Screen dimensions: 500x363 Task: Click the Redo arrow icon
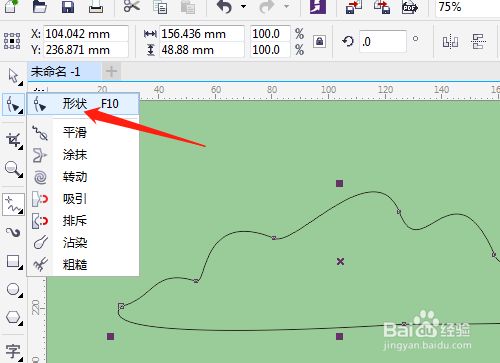[267, 6]
